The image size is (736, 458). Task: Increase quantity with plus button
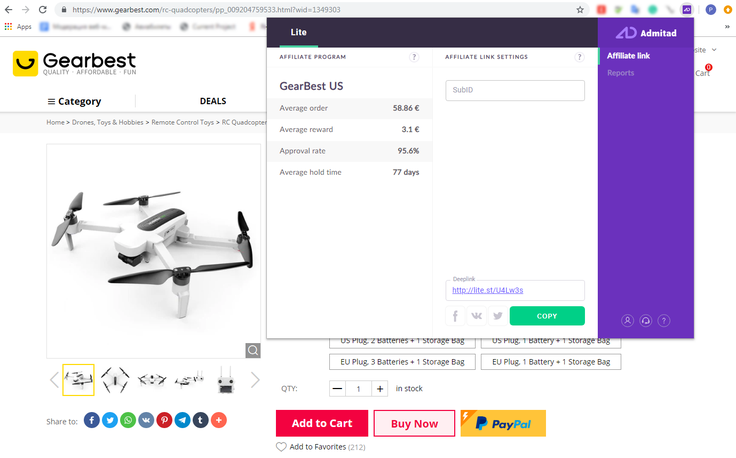[x=380, y=389]
